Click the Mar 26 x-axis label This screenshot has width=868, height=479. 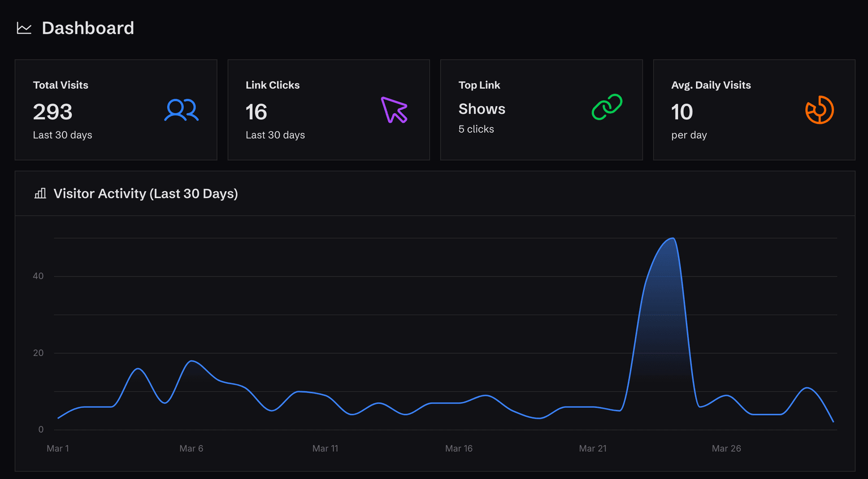coord(726,448)
